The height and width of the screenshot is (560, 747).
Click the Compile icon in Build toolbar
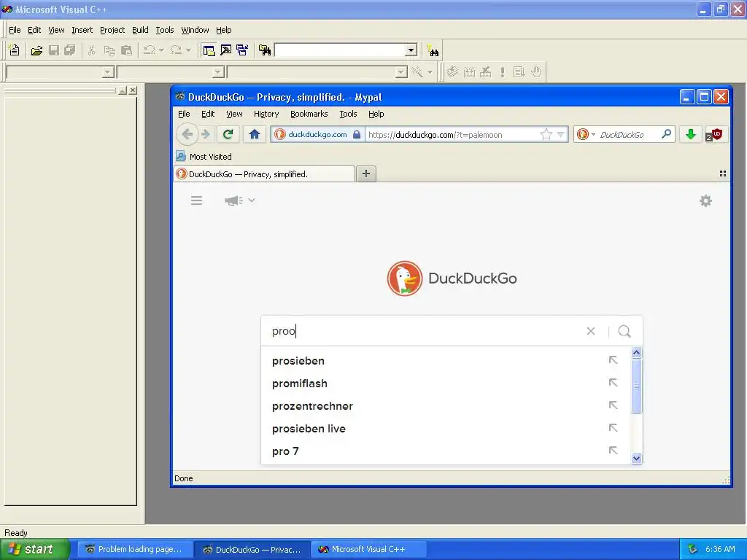[452, 72]
